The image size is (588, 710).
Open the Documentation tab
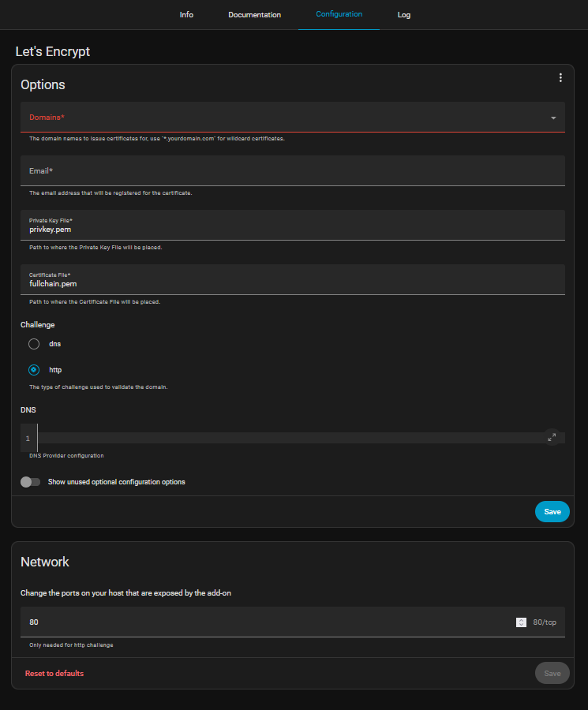pos(254,15)
